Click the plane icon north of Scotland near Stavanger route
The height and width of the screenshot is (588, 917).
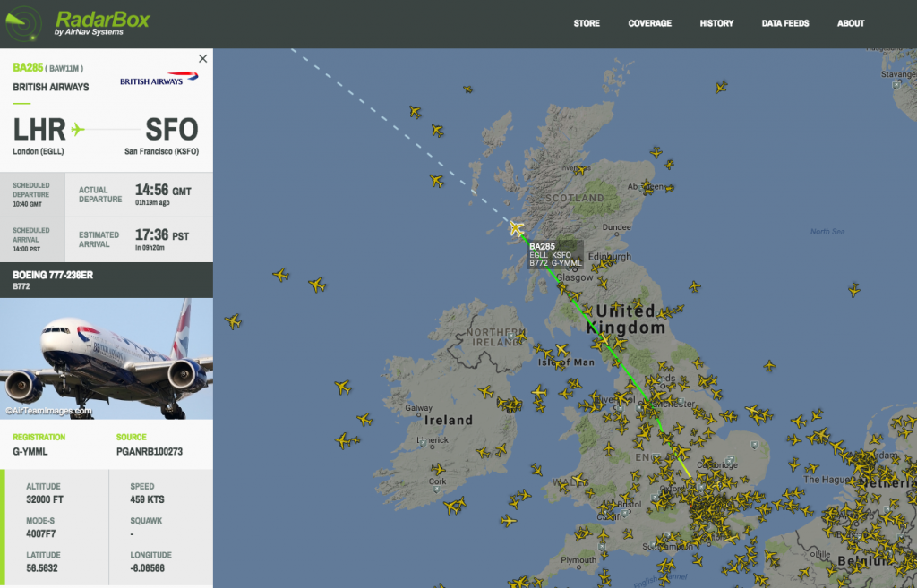pyautogui.click(x=721, y=88)
